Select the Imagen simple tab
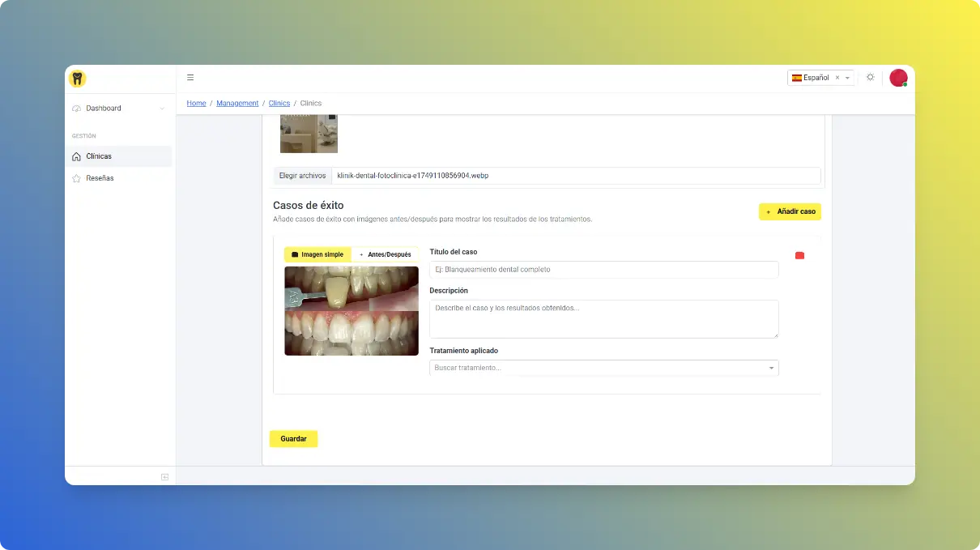 (x=317, y=254)
